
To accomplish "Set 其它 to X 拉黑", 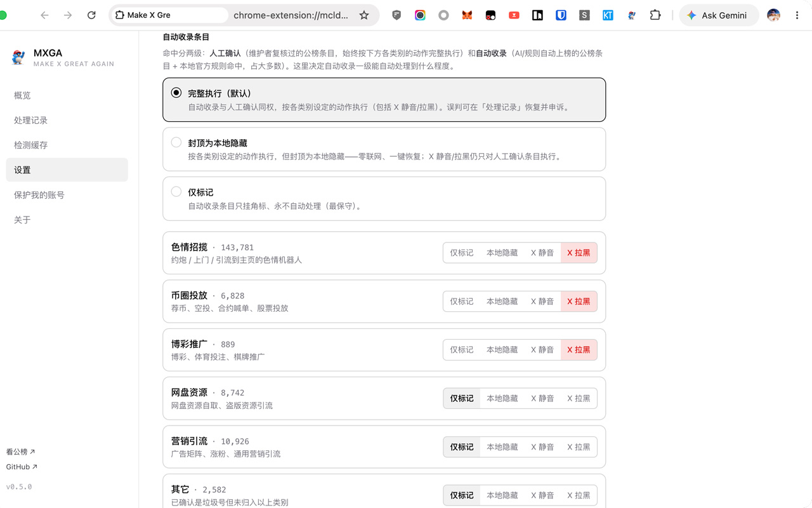I will pos(579,495).
